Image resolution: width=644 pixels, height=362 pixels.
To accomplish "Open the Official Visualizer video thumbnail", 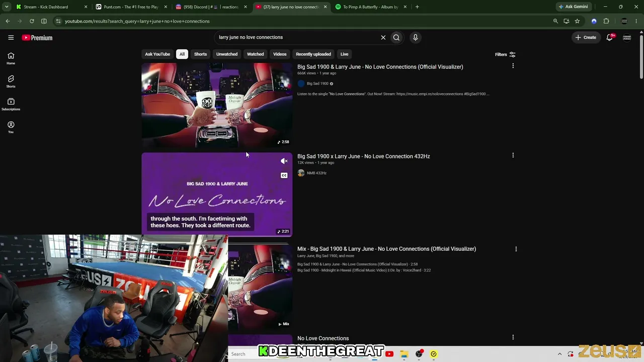I will coord(217,105).
